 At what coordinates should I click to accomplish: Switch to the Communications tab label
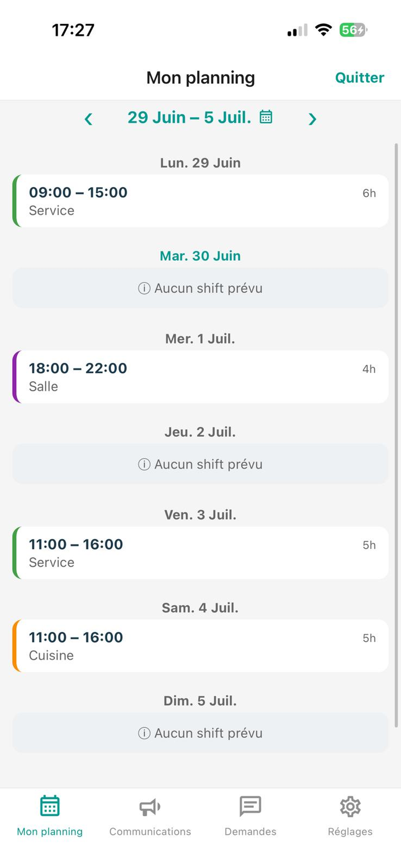point(150,832)
